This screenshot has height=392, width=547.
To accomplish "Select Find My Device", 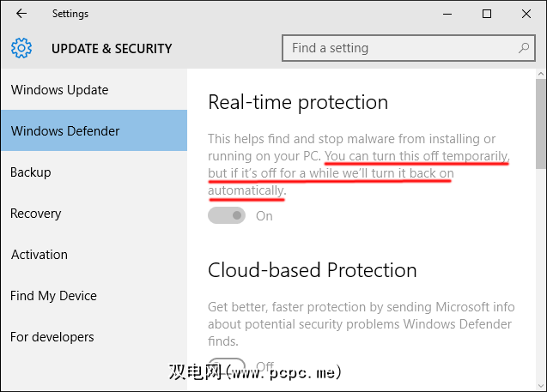I will coord(53,296).
